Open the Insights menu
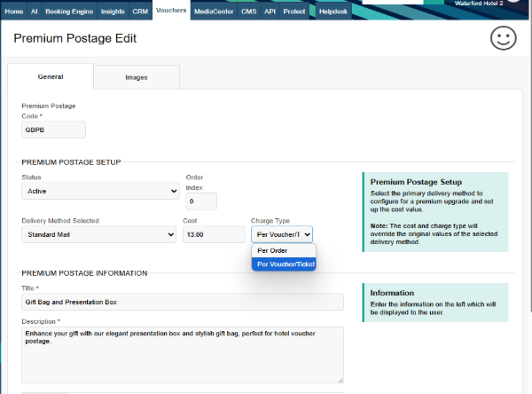Screen dimensions: 532x394 coord(113,12)
